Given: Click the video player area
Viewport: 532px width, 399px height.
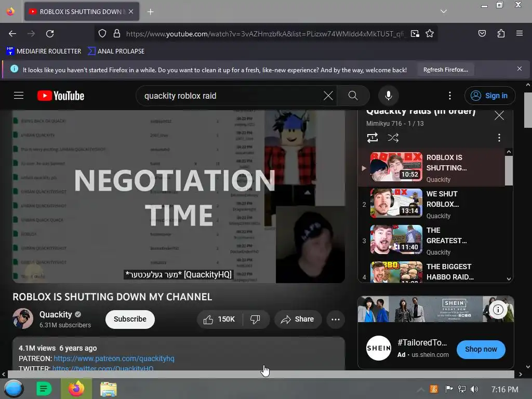Looking at the screenshot, I should point(179,196).
